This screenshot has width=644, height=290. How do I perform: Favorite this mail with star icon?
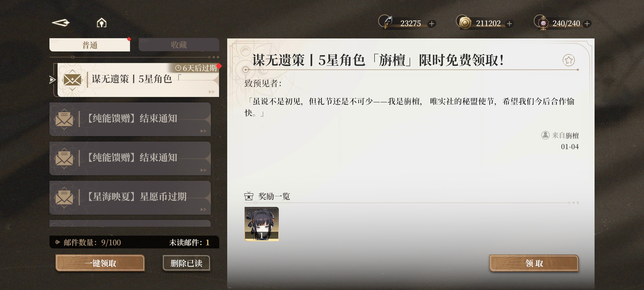[x=568, y=60]
